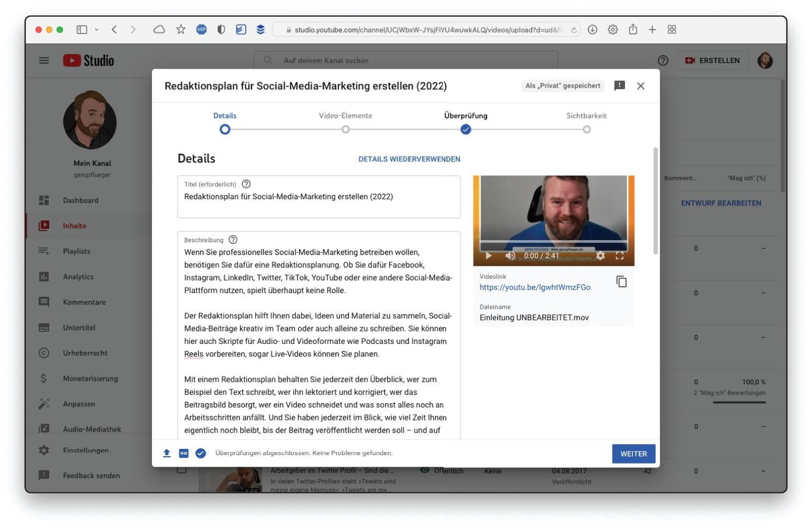Click DETAILS WIEDERVERWENDEN
This screenshot has height=528, width=812.
click(409, 159)
